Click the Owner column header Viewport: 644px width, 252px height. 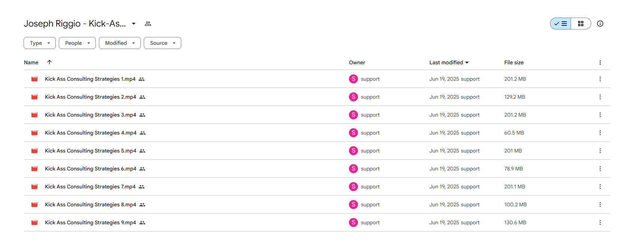pos(357,62)
